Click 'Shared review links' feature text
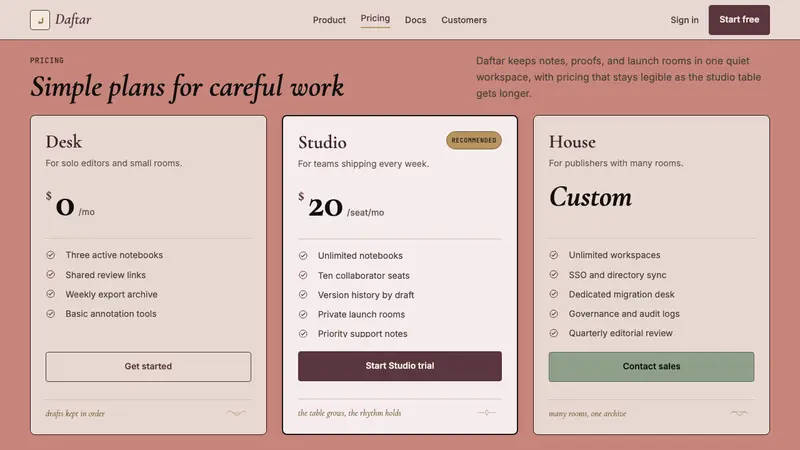 point(105,274)
